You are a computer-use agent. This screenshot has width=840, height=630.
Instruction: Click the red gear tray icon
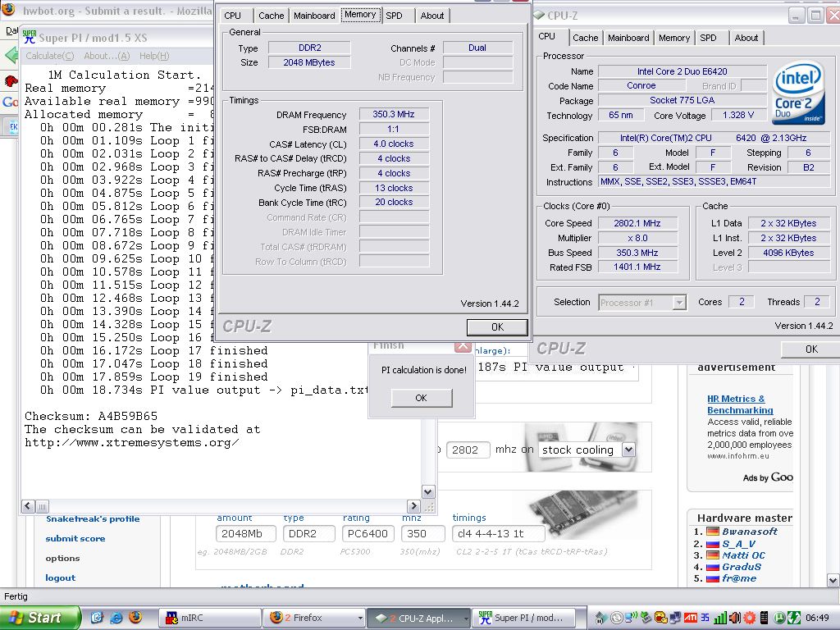click(x=750, y=618)
